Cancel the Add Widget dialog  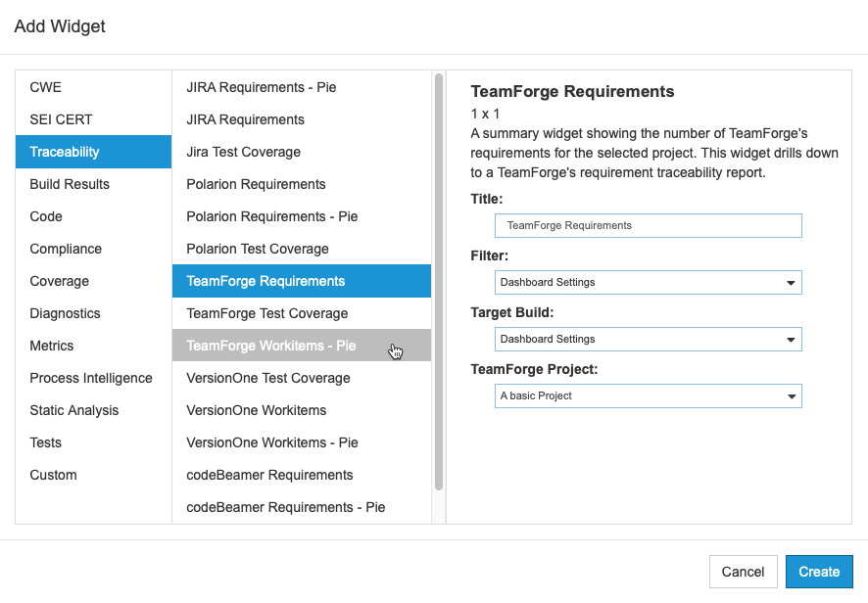click(x=743, y=572)
